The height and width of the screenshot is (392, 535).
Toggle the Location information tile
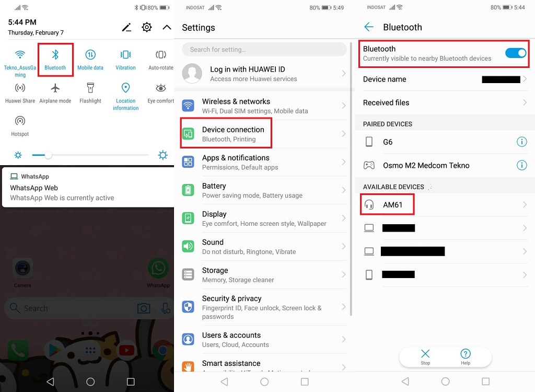(x=125, y=96)
